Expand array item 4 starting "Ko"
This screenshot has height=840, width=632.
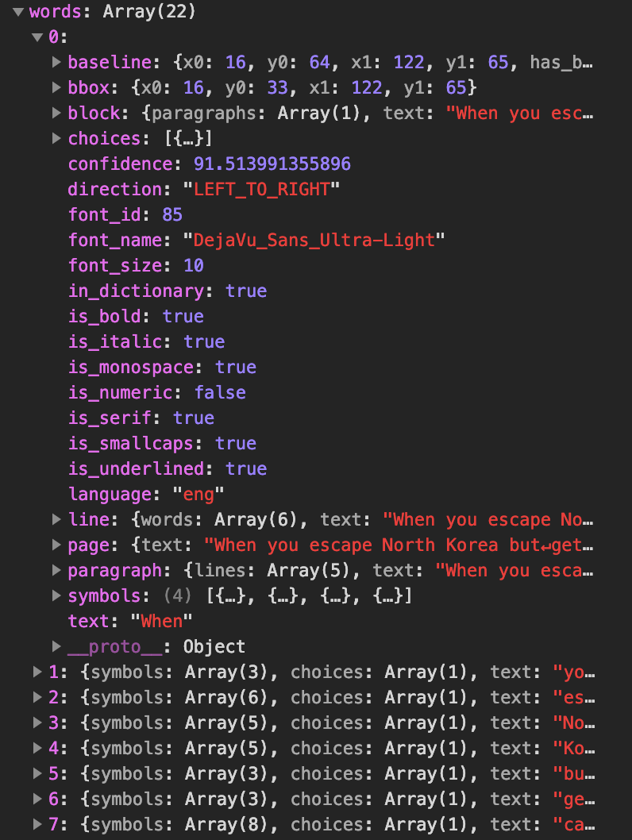(37, 748)
